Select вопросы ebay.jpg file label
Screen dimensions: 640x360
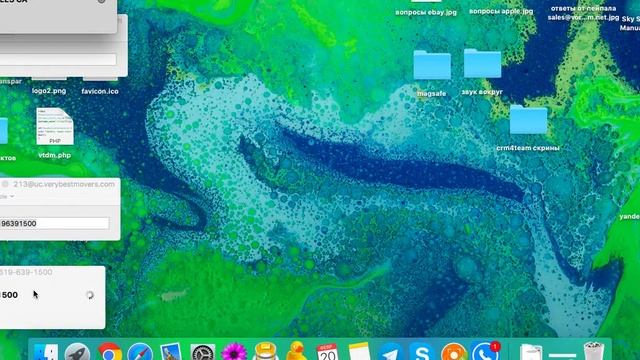426,13
